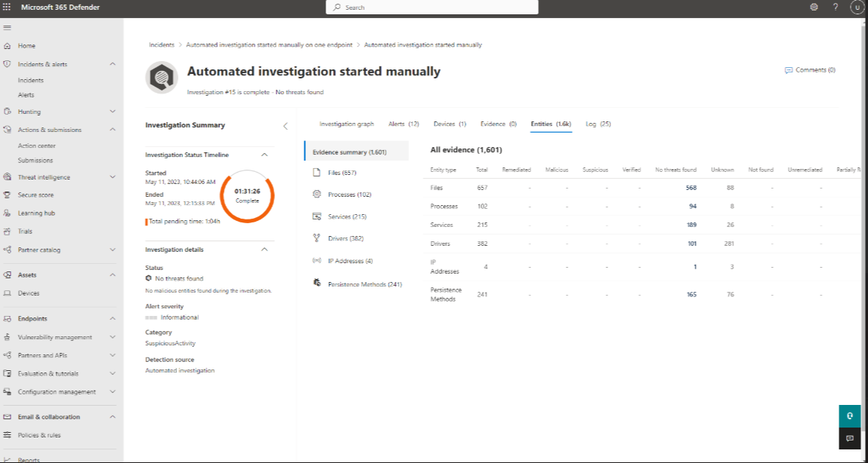Click the IP Addresses signal icon
The width and height of the screenshot is (868, 463).
[x=317, y=262]
